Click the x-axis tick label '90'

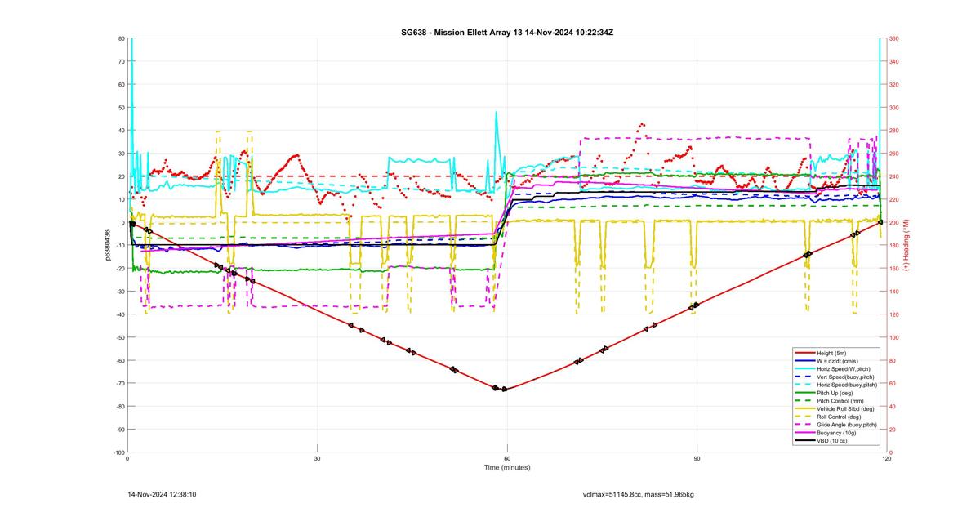point(697,459)
